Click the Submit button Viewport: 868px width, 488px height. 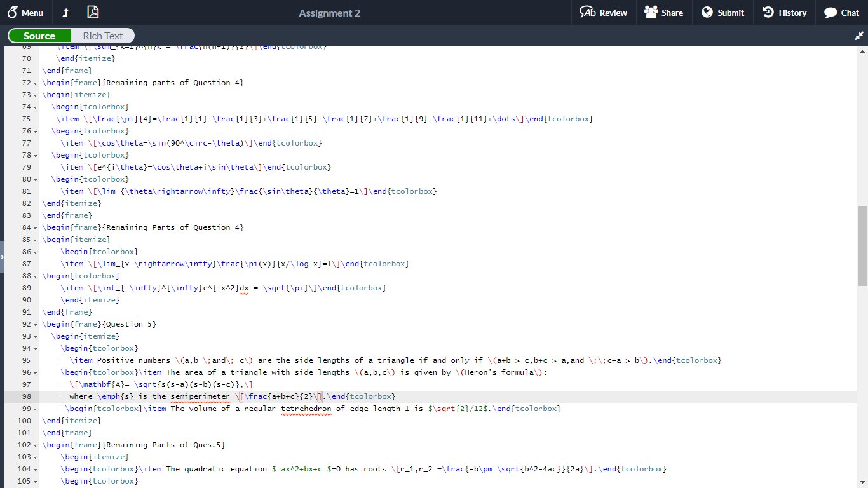(x=722, y=13)
